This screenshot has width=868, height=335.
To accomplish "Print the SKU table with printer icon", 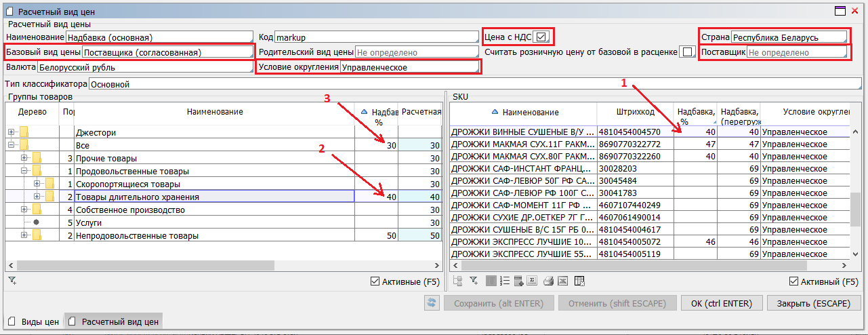I will click(x=549, y=281).
